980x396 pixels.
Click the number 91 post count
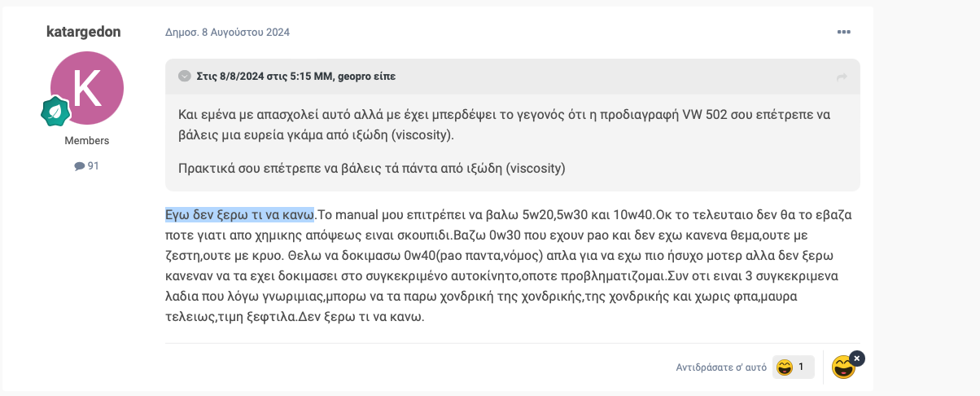(x=93, y=165)
